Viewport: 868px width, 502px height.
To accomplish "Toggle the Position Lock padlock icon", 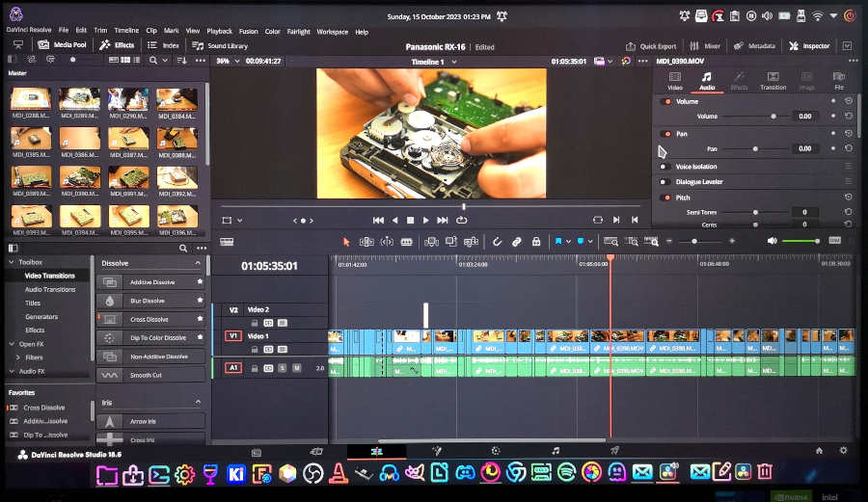I will click(x=536, y=242).
